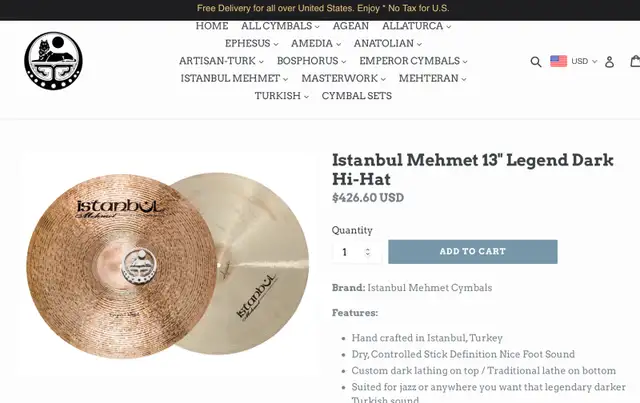Expand the EMPEROR CYMBALS dropdown
The width and height of the screenshot is (640, 403).
413,61
